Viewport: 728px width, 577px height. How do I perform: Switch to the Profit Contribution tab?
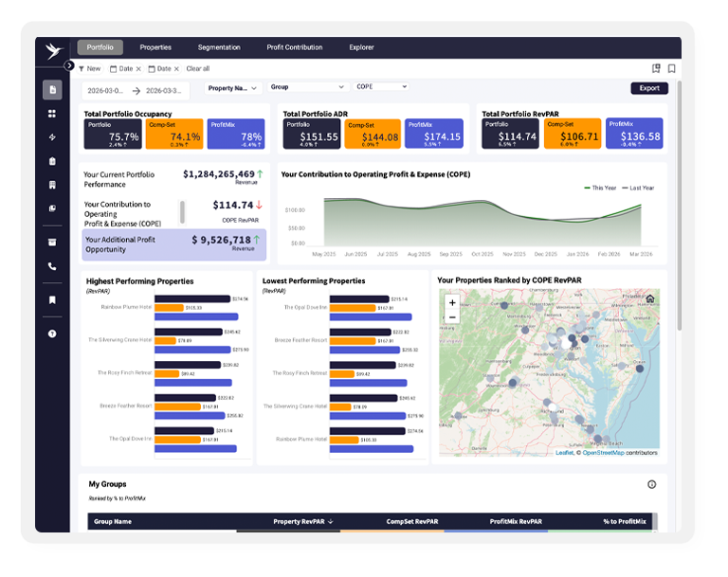[x=295, y=47]
